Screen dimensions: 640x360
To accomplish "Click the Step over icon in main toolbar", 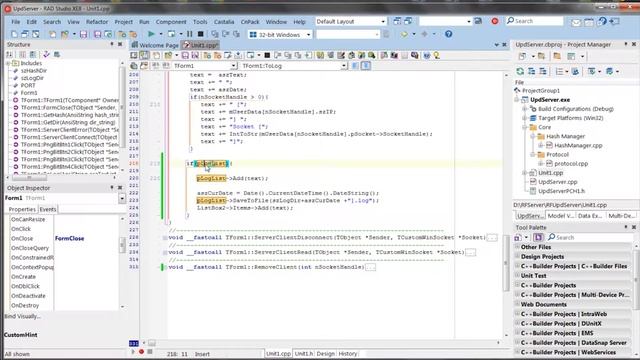I will pyautogui.click(x=225, y=34).
